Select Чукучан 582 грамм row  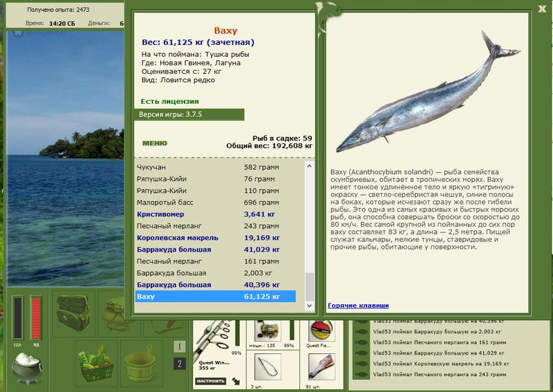tap(216, 167)
